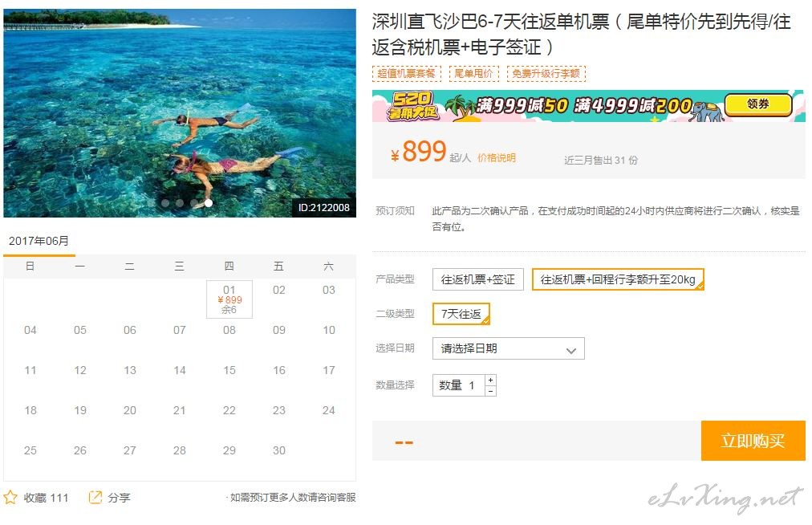The image size is (812, 525).
Task: Click the 分享 share label
Action: click(x=119, y=498)
